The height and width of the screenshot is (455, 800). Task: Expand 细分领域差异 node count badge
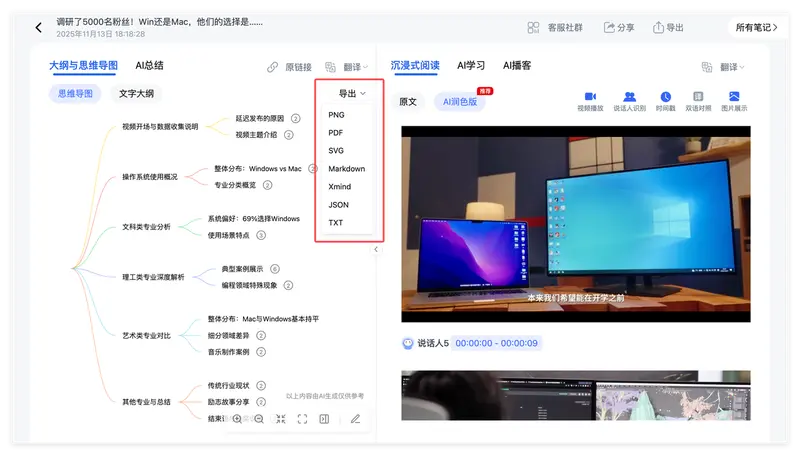tap(261, 335)
